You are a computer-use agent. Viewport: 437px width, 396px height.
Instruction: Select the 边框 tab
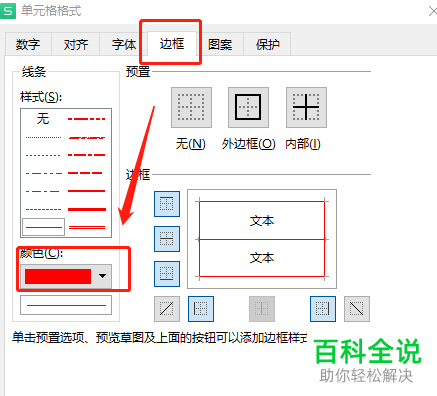pyautogui.click(x=172, y=43)
